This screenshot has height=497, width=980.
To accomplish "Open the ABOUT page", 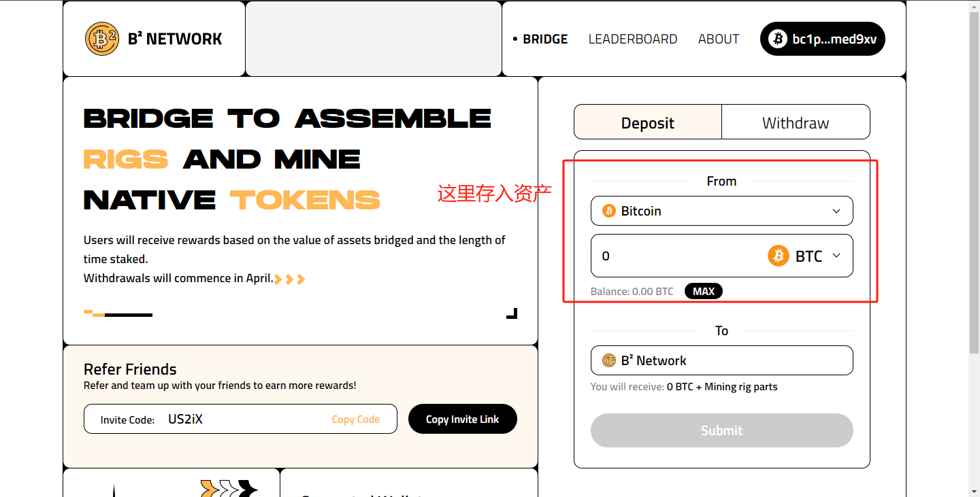I will point(718,39).
